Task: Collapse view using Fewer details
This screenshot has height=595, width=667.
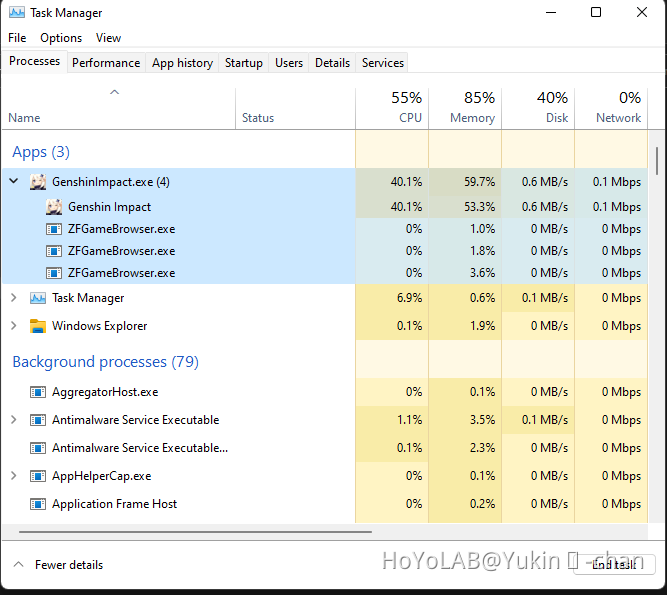Action: coord(58,565)
